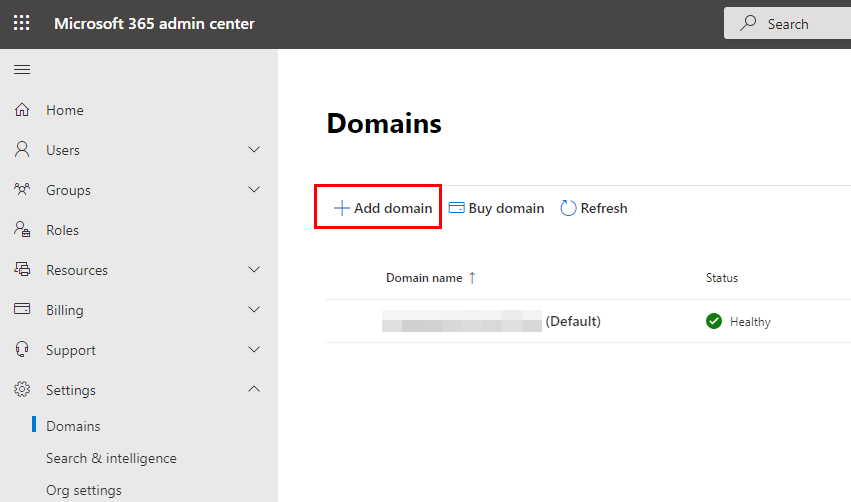
Task: Expand the Groups section chevron
Action: (x=253, y=189)
